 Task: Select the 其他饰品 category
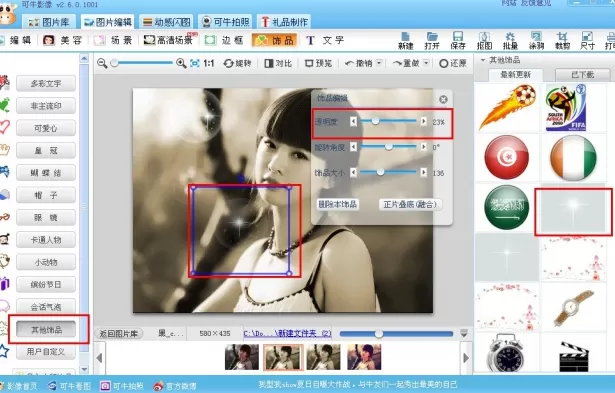tap(46, 330)
